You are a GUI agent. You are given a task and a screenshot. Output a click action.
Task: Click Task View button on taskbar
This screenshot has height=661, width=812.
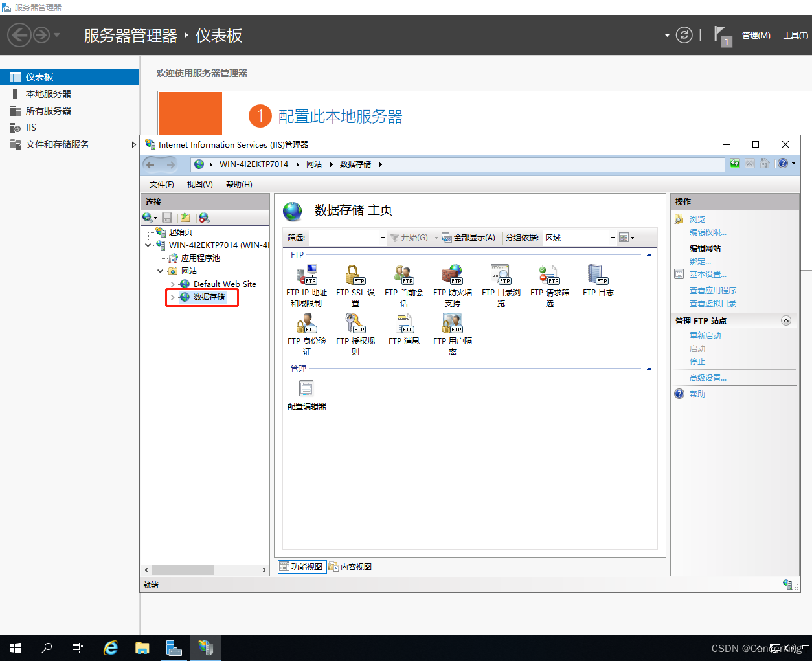point(78,647)
